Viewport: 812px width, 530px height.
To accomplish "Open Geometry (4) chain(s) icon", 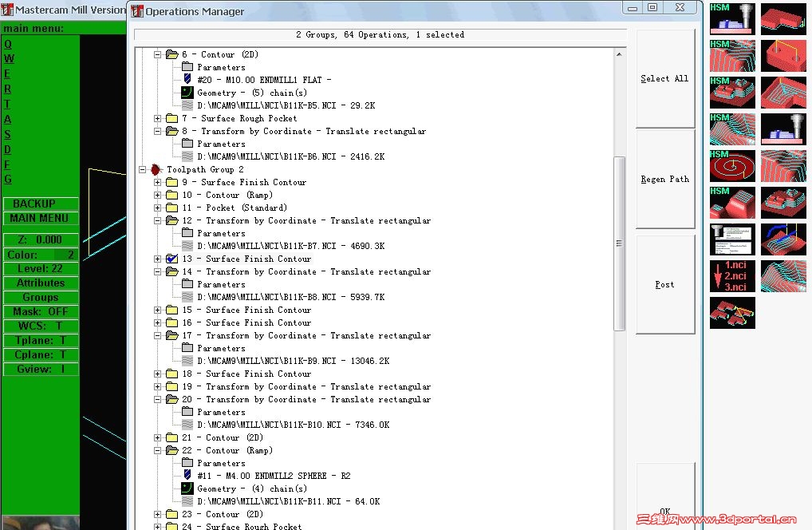I will tap(187, 488).
